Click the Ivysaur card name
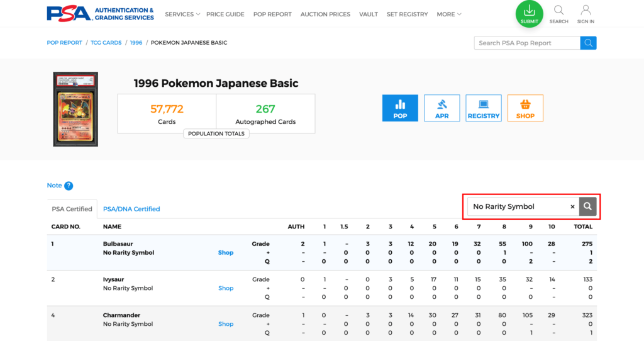This screenshot has height=341, width=644. click(113, 279)
